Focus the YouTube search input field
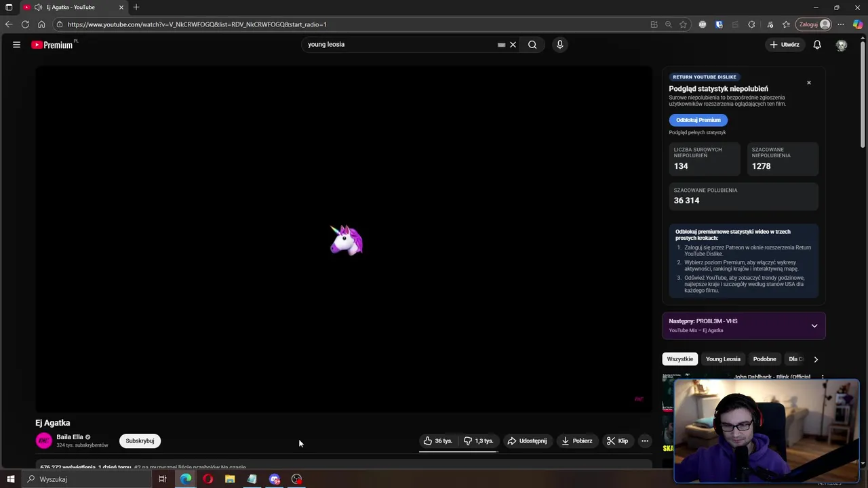Image resolution: width=868 pixels, height=488 pixels. click(x=400, y=45)
